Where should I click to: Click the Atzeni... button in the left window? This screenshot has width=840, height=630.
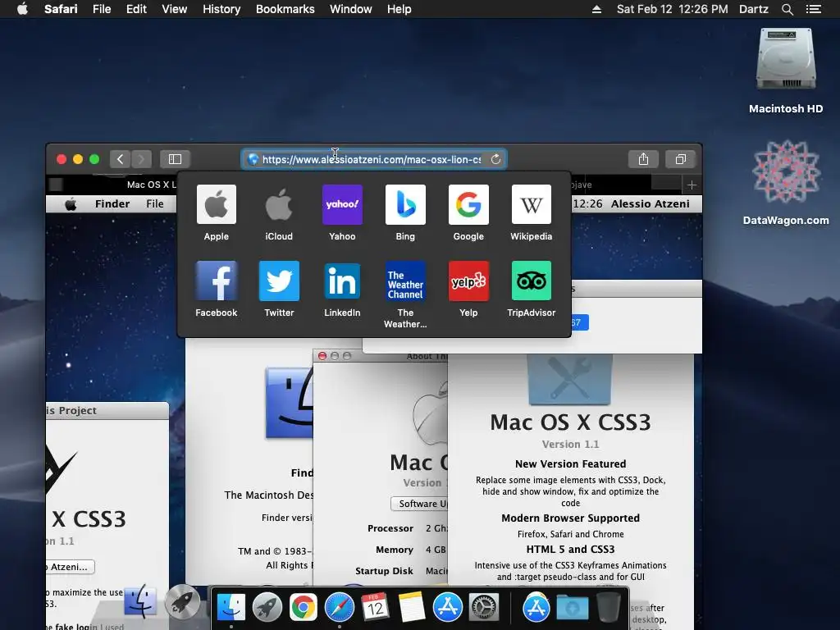point(70,567)
